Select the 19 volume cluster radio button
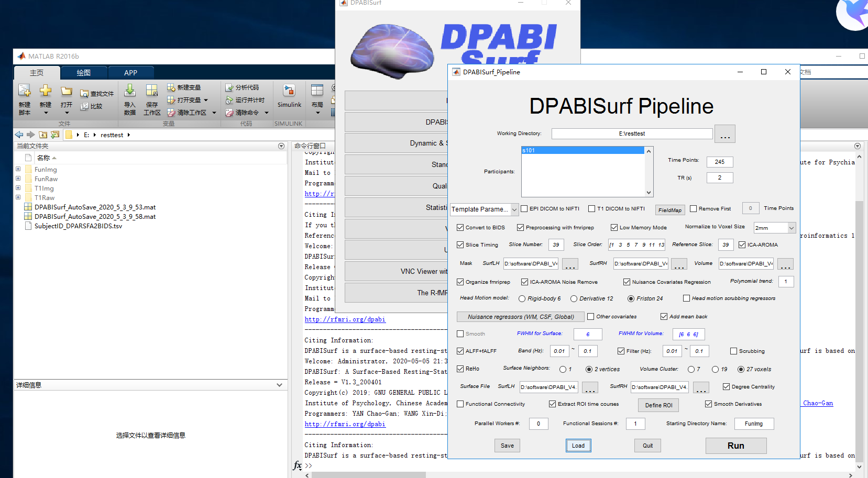The width and height of the screenshot is (868, 478). tap(715, 369)
